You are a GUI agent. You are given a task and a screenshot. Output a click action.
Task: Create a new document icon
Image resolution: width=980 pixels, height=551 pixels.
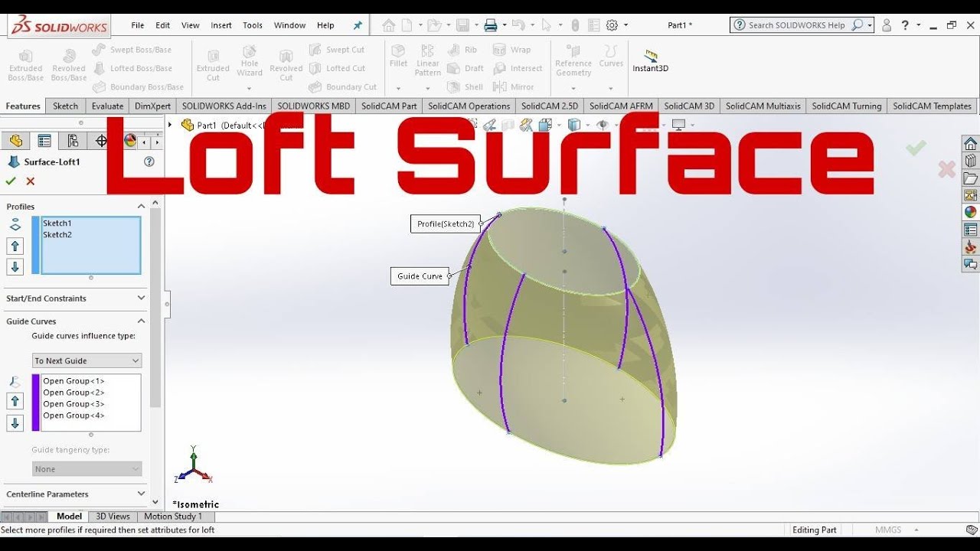click(407, 25)
